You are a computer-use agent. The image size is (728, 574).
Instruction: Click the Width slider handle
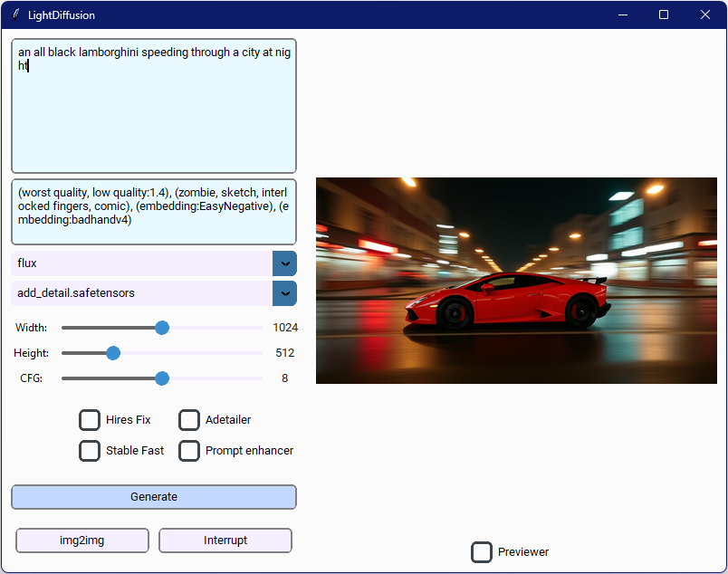point(162,328)
